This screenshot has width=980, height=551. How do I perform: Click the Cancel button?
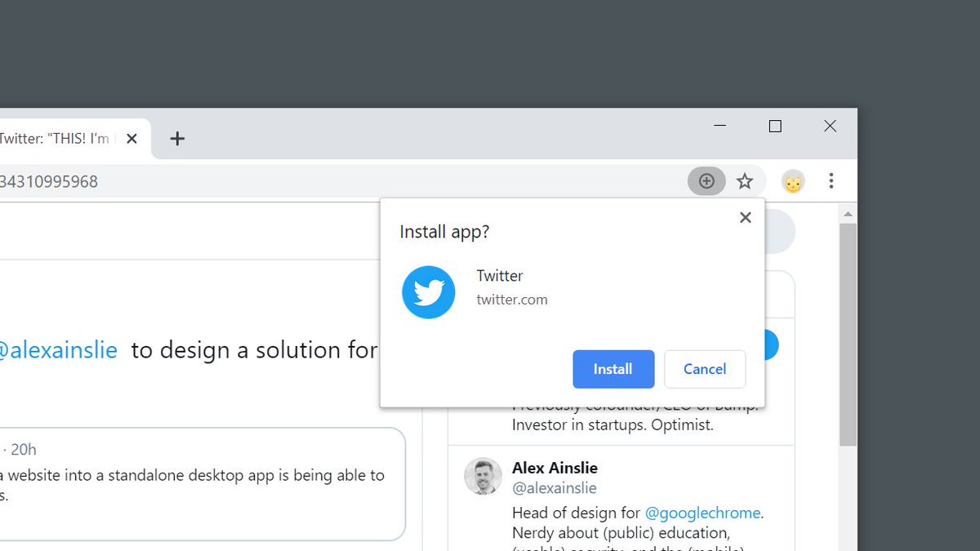click(x=705, y=369)
